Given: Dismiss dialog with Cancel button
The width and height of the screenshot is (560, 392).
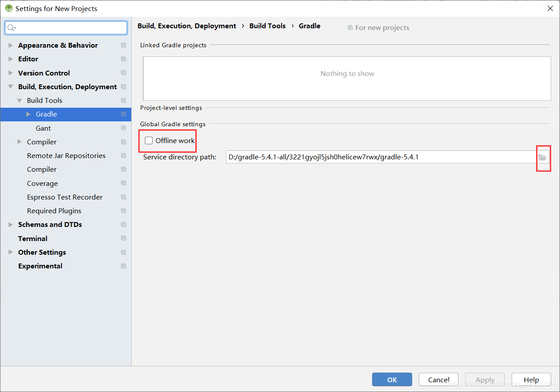Looking at the screenshot, I should [439, 380].
